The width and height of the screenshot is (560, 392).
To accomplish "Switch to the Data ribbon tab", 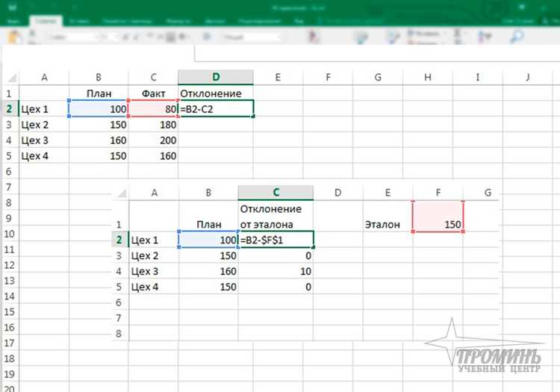I will [215, 22].
